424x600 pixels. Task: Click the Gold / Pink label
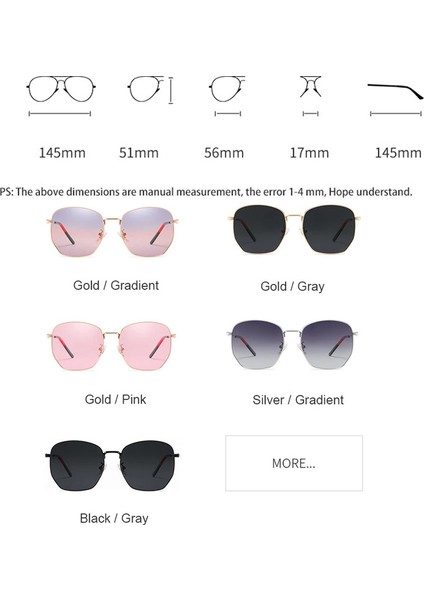click(115, 399)
